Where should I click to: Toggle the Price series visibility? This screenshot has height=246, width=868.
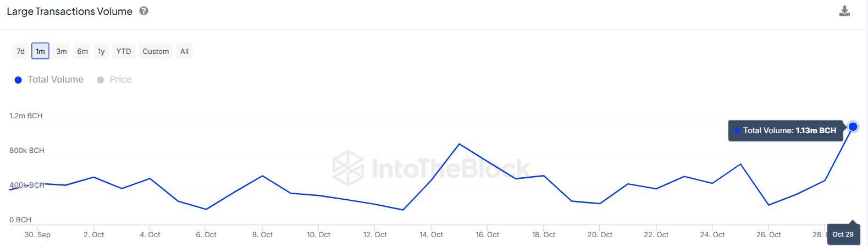tap(120, 80)
